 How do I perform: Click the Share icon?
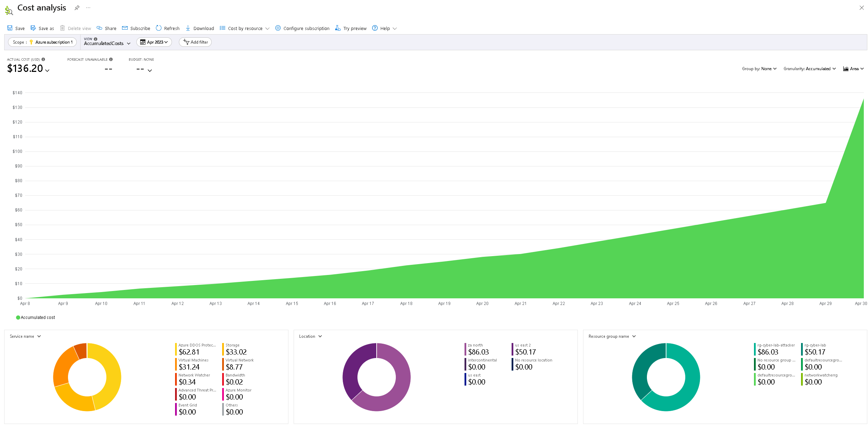(x=99, y=28)
